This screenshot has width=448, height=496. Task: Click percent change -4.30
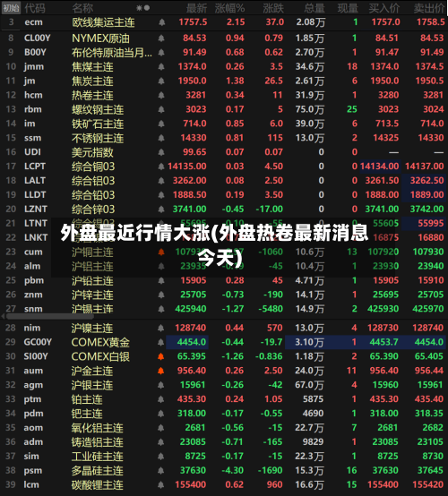tap(233, 471)
